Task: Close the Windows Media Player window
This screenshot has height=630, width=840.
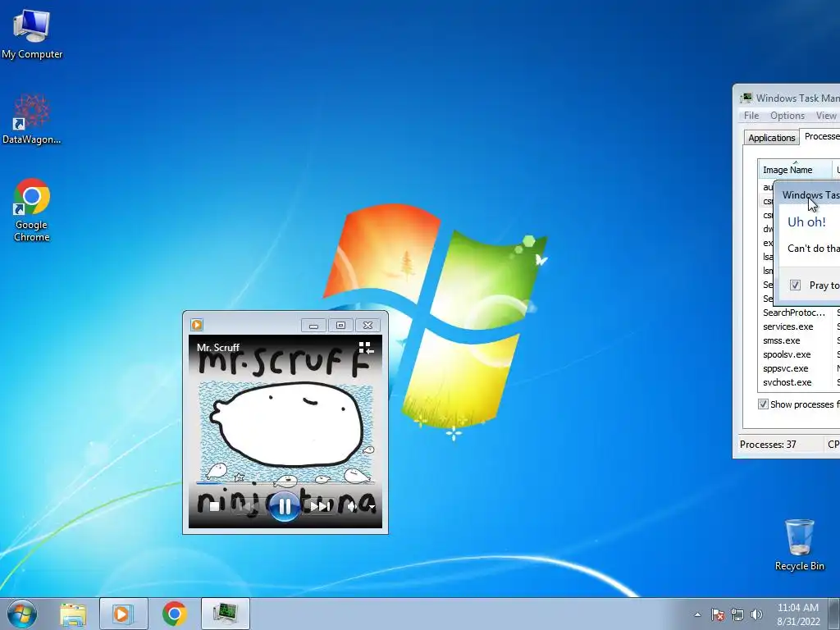Action: (367, 325)
